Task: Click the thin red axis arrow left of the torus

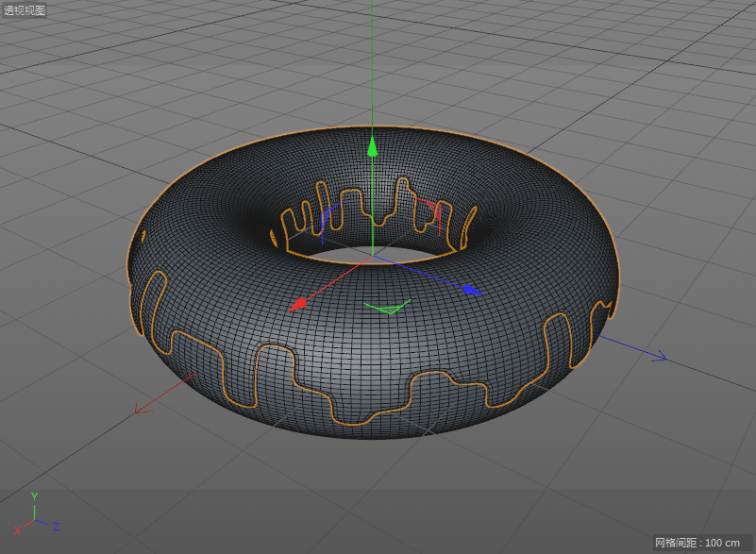Action: coord(142,408)
